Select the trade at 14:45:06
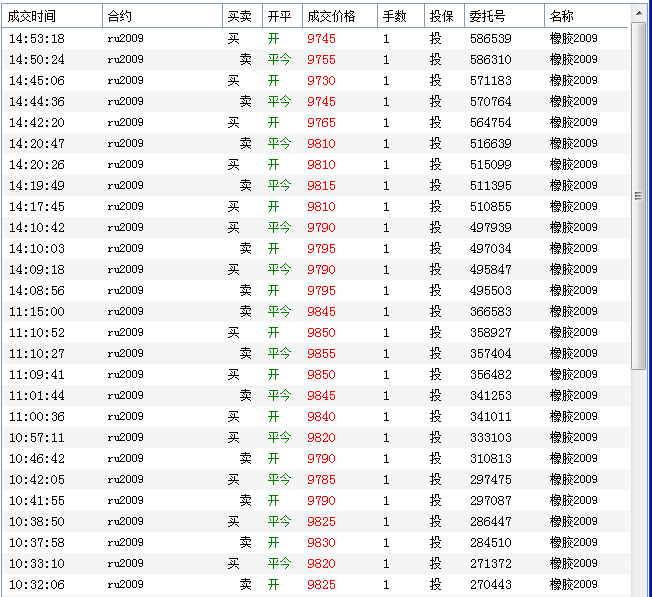This screenshot has height=597, width=652. click(x=316, y=81)
